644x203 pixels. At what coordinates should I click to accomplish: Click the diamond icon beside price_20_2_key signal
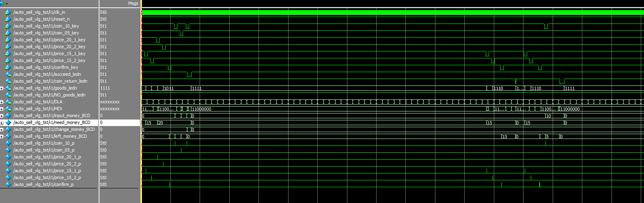coord(8,47)
